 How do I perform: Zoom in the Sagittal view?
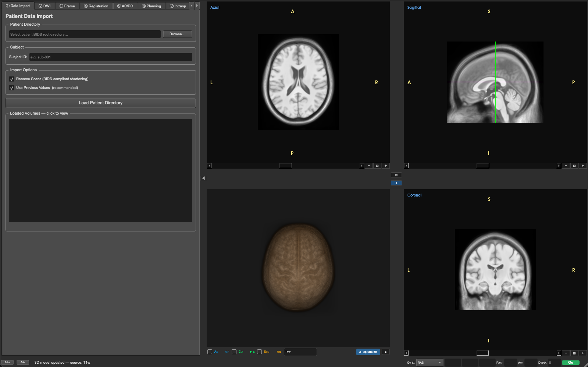pos(583,166)
